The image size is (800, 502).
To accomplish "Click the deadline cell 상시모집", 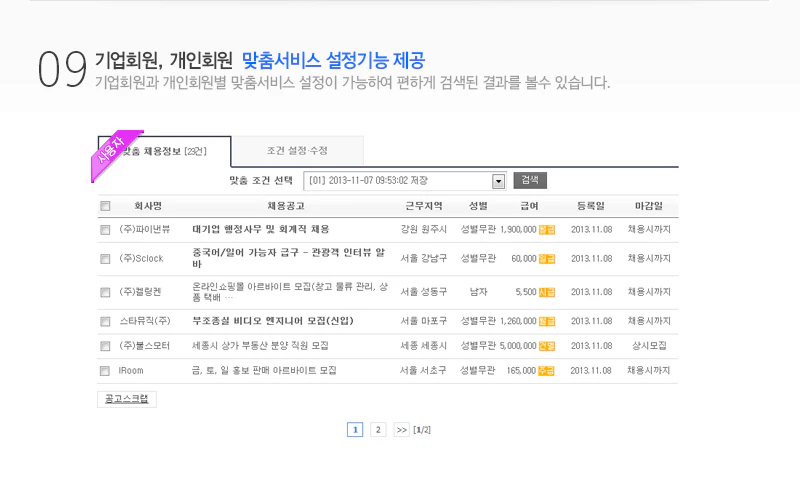I will (x=649, y=346).
